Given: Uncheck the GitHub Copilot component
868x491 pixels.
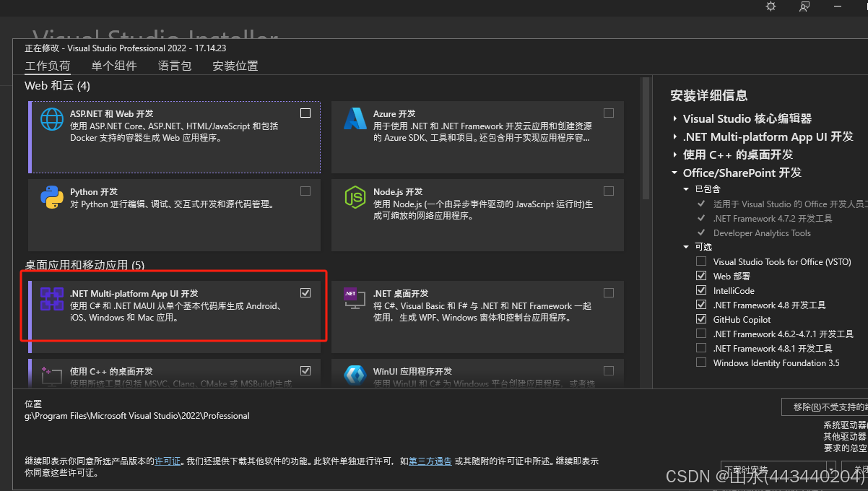Looking at the screenshot, I should (x=701, y=320).
